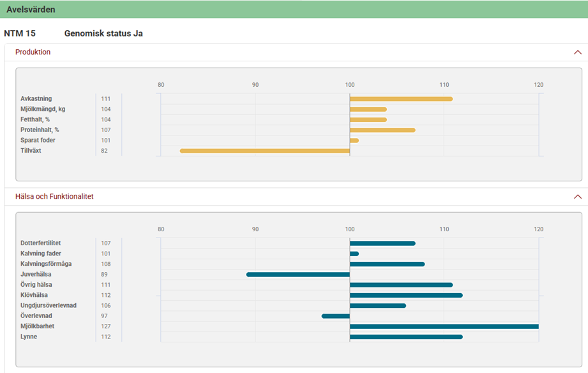The image size is (588, 373).
Task: Click the Mjölkbarhet value 127
Action: click(105, 326)
